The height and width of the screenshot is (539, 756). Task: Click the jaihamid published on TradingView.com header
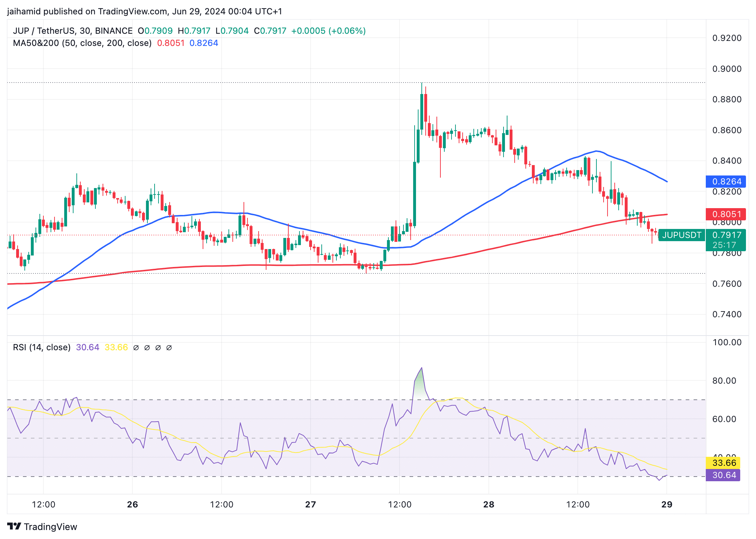pos(145,11)
